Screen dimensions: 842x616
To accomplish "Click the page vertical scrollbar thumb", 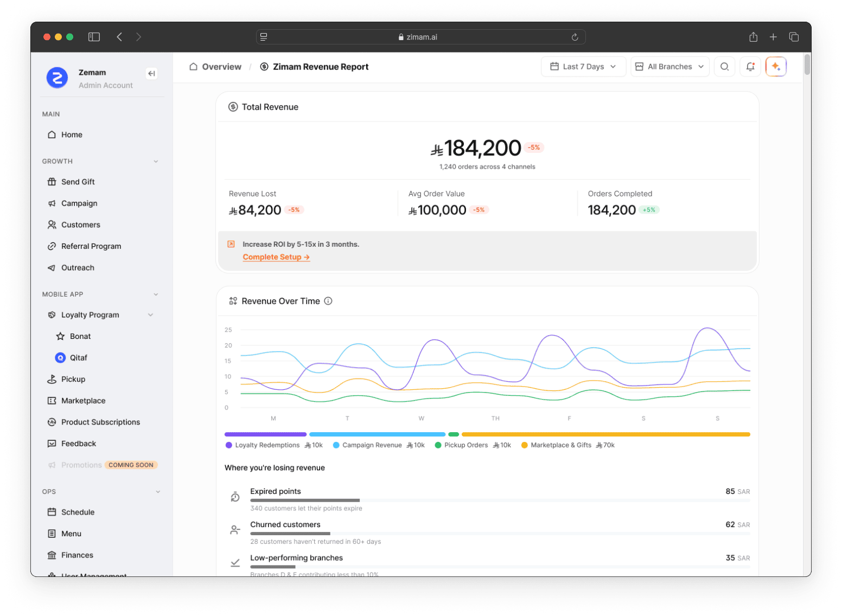I will pos(807,65).
